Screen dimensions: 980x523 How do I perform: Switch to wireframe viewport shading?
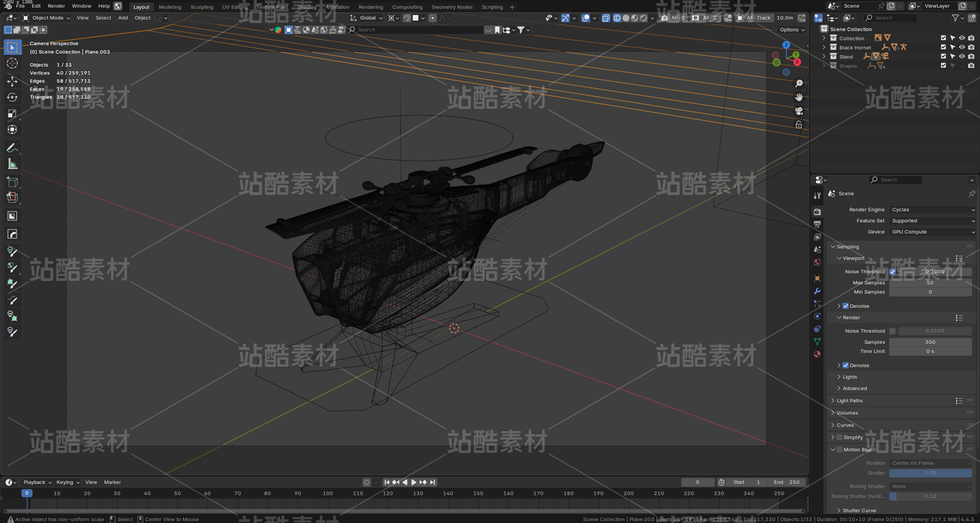click(616, 18)
